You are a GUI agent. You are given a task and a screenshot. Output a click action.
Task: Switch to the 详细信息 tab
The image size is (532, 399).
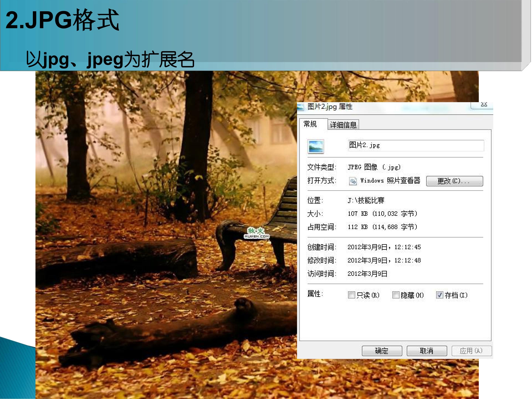[x=343, y=125]
